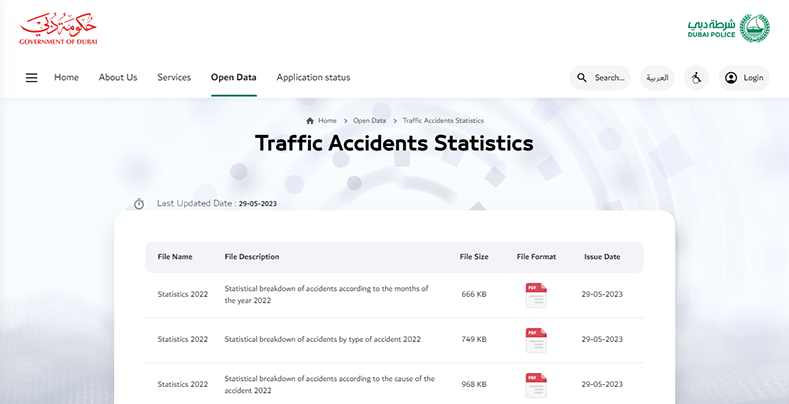Click the Search field
Image resolution: width=789 pixels, height=404 pixels.
[x=600, y=78]
